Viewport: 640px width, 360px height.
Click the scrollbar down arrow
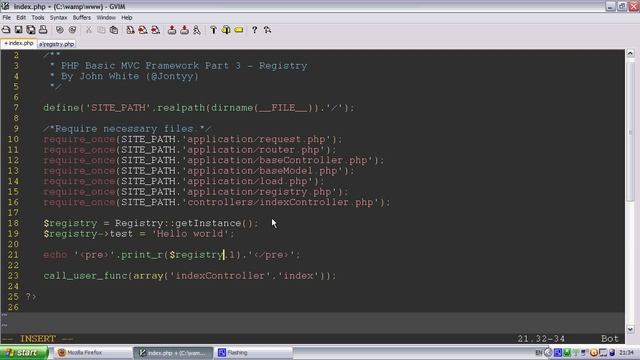[630, 329]
